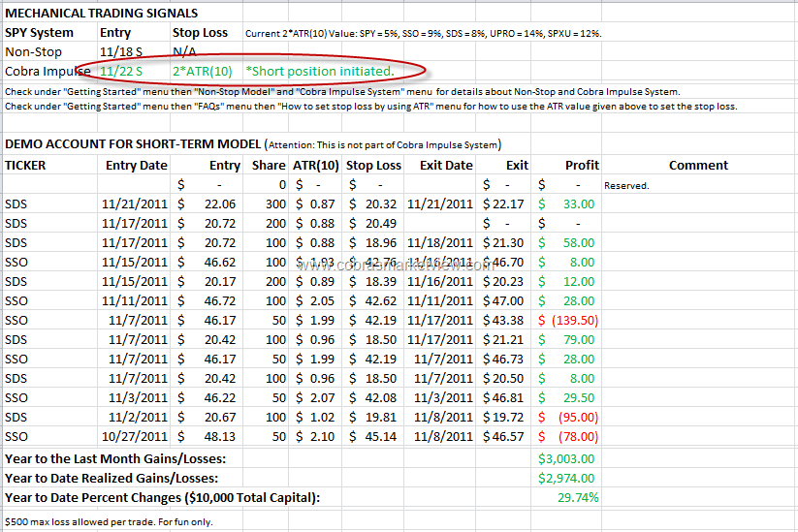Select the profit 79.00 cell

coord(566,339)
